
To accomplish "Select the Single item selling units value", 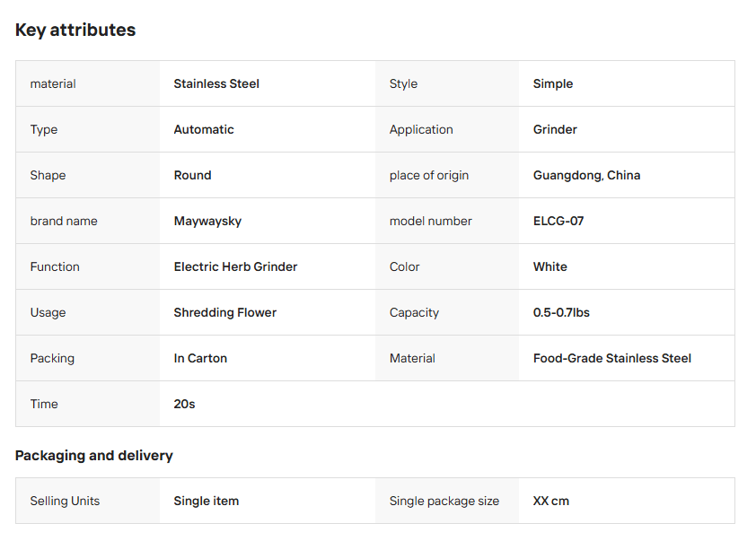I will (207, 501).
